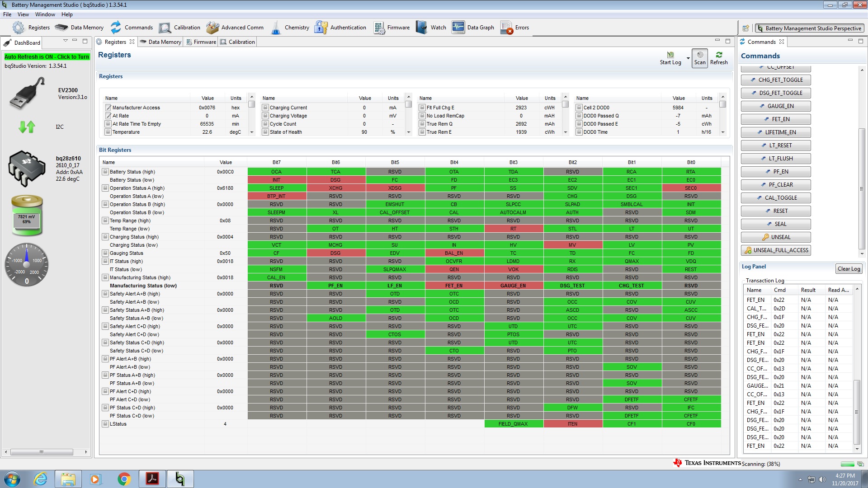Image resolution: width=868 pixels, height=488 pixels.
Task: Toggle the Scan button
Action: tap(699, 58)
